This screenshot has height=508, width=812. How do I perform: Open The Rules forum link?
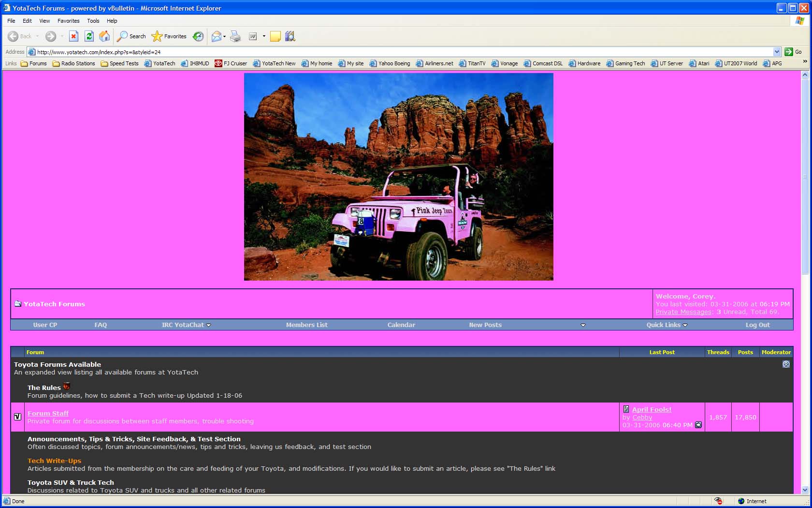[x=44, y=388]
